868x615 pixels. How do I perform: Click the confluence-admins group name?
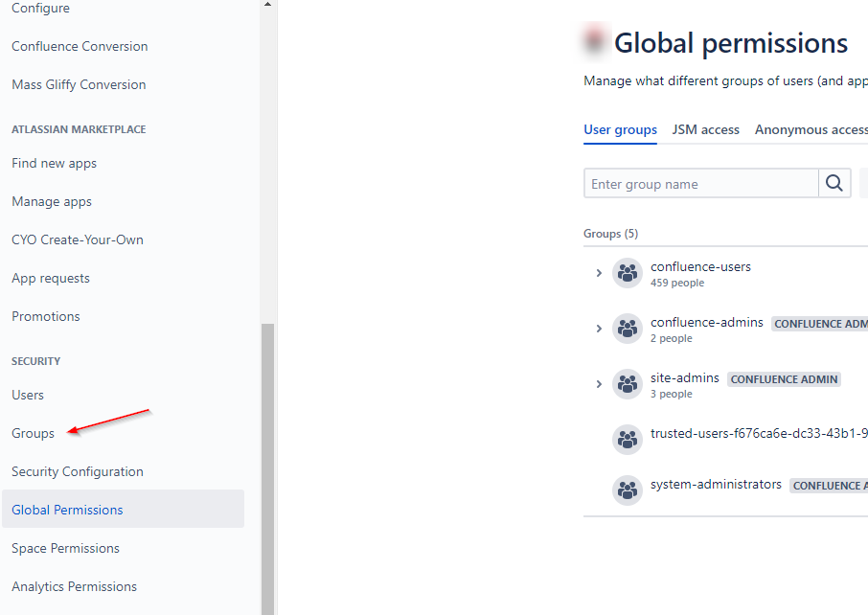point(707,322)
